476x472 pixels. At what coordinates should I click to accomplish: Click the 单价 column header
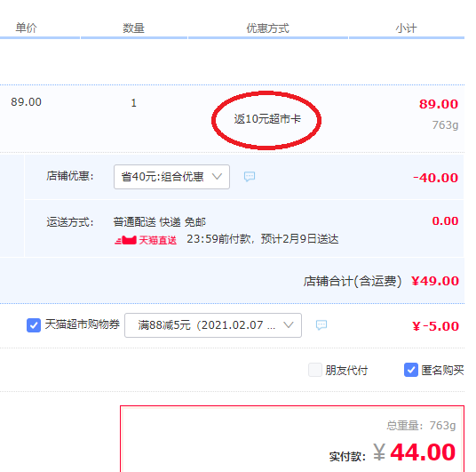26,28
